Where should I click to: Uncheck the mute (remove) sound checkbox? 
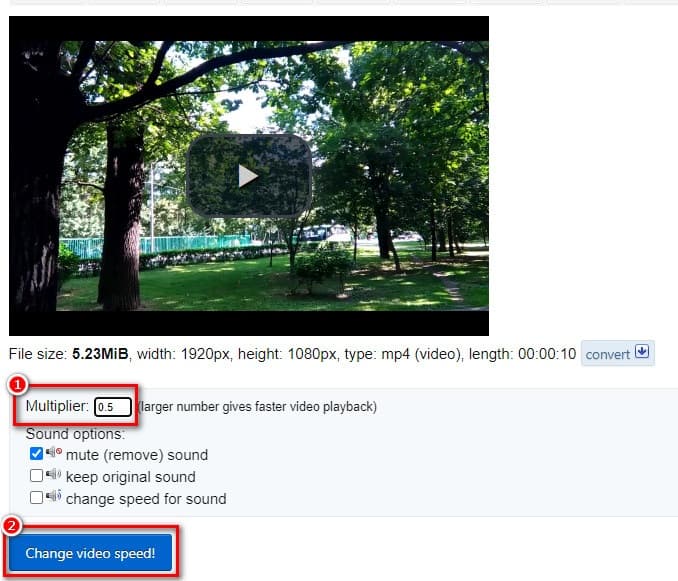[x=36, y=453]
